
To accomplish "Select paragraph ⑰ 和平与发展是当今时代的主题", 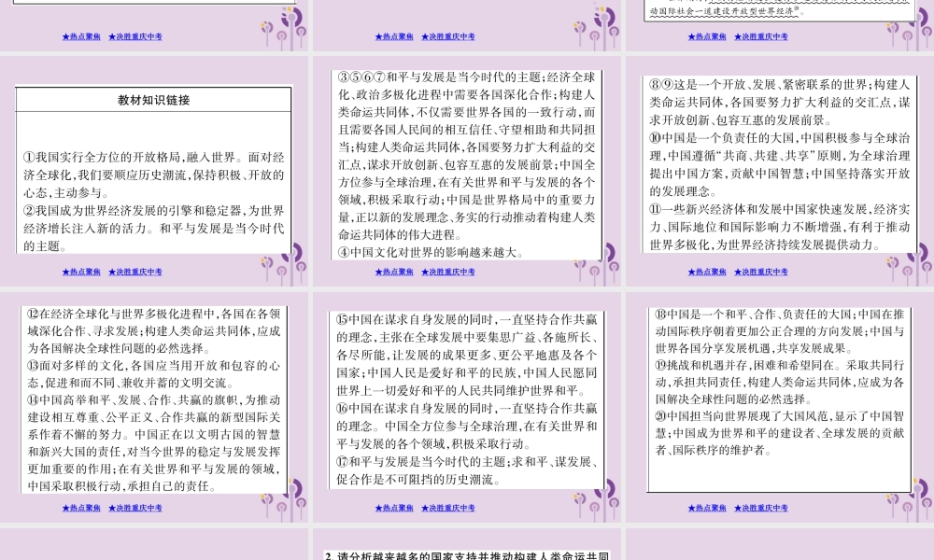I will (466, 470).
